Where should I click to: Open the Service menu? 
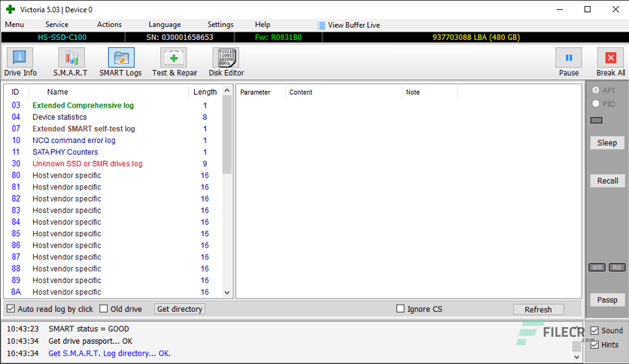tap(56, 25)
